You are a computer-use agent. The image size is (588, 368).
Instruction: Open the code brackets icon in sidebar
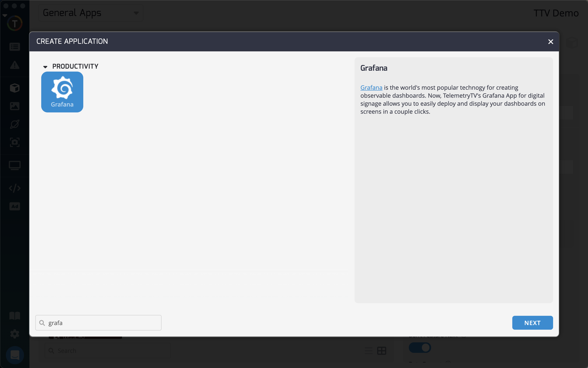15,188
